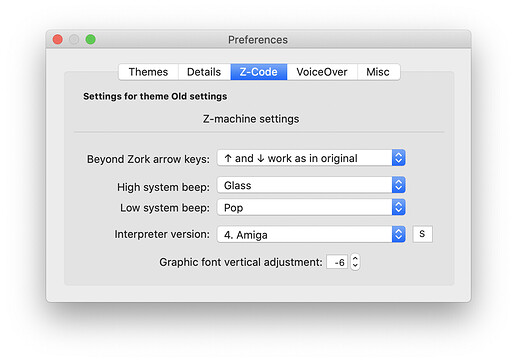Click the vertical adjustment value field -6

coord(337,262)
